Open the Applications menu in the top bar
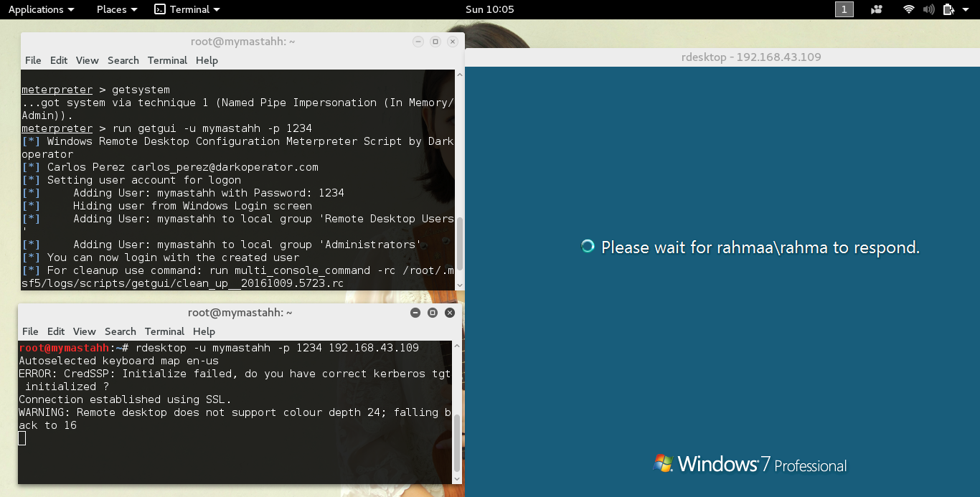The height and width of the screenshot is (497, 980). click(x=41, y=9)
